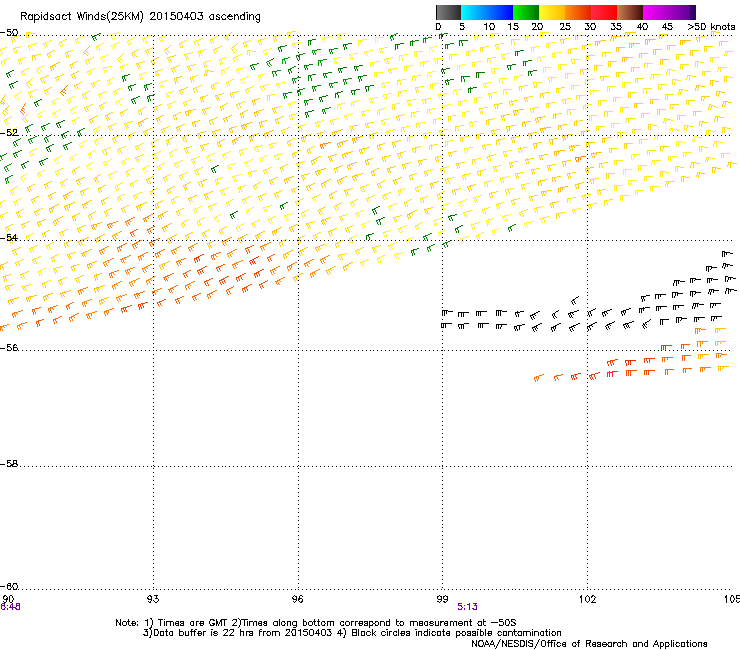Click the '93' longitude label
Screen dimensions: 740x650
153,599
